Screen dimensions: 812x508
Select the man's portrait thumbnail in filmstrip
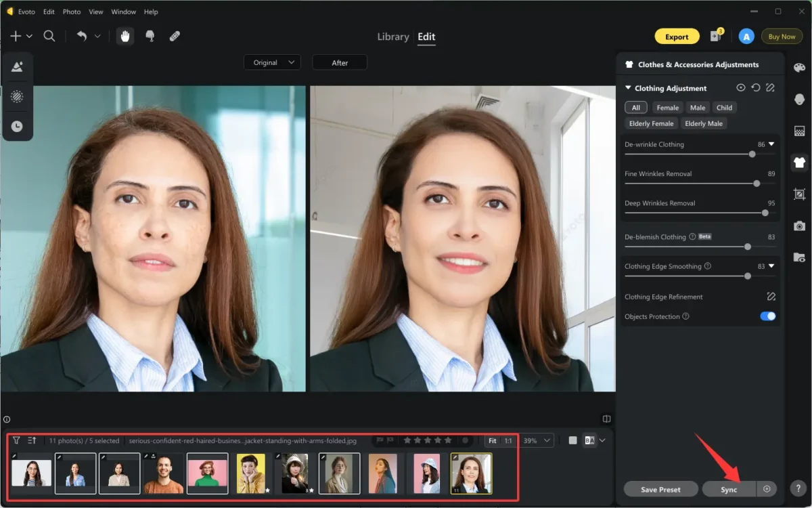click(x=163, y=473)
